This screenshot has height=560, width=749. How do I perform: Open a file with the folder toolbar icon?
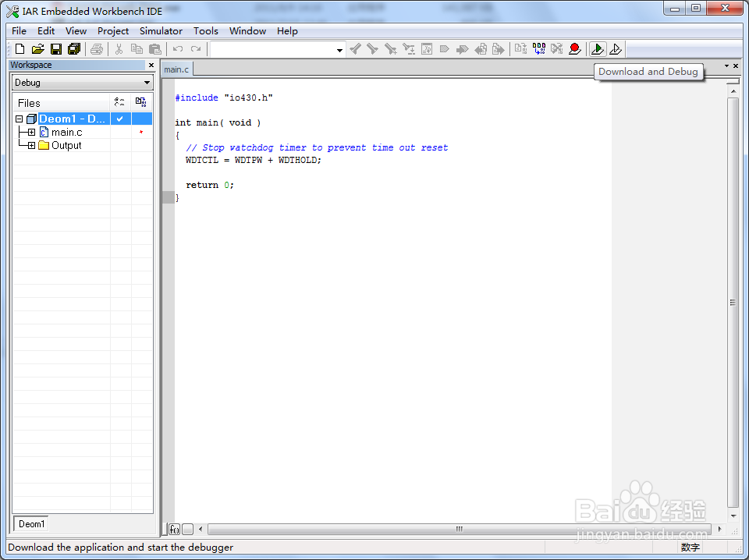coord(37,48)
